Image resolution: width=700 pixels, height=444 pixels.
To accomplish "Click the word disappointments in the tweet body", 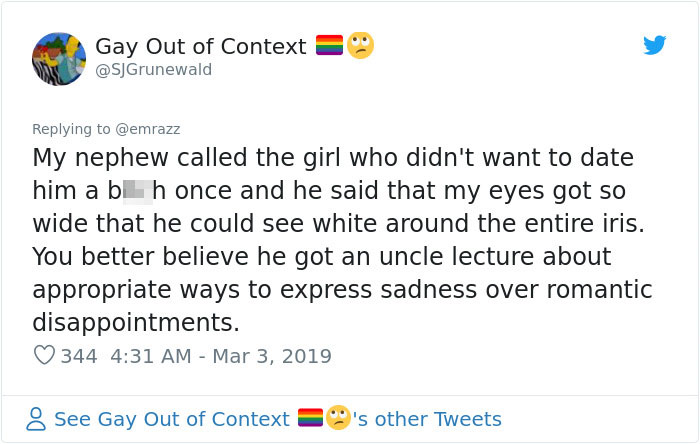I will coord(136,322).
